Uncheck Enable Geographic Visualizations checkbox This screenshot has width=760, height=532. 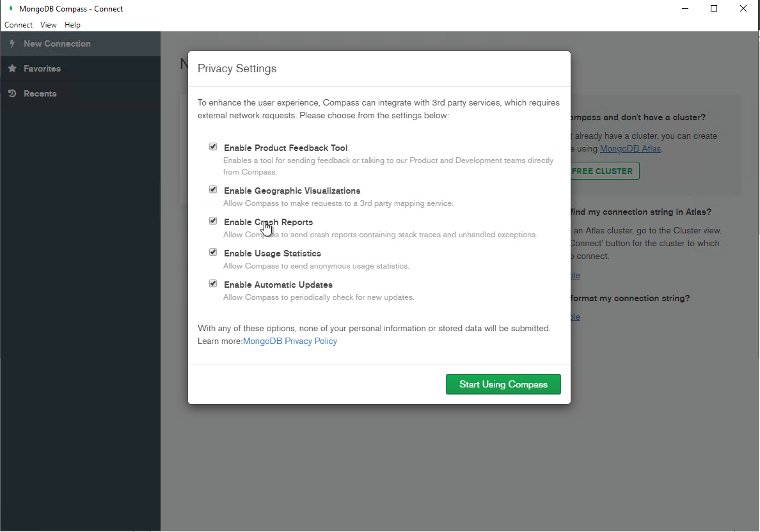[x=213, y=189]
